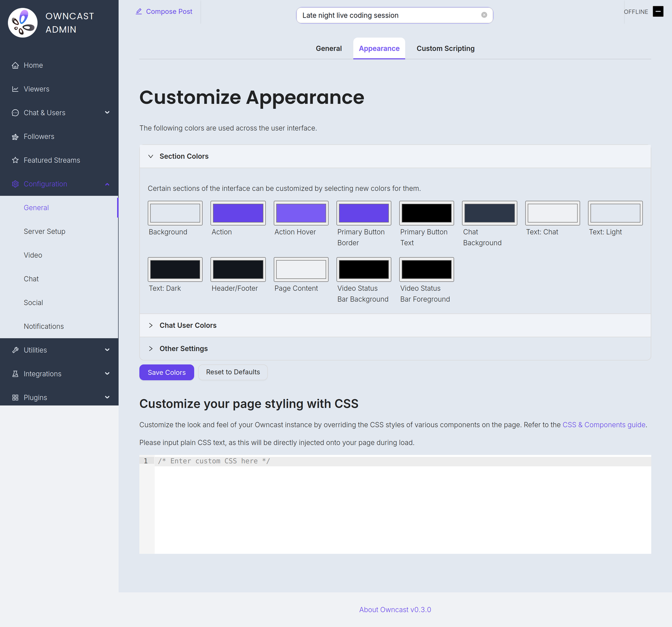Open Notifications configuration page

tap(59, 327)
